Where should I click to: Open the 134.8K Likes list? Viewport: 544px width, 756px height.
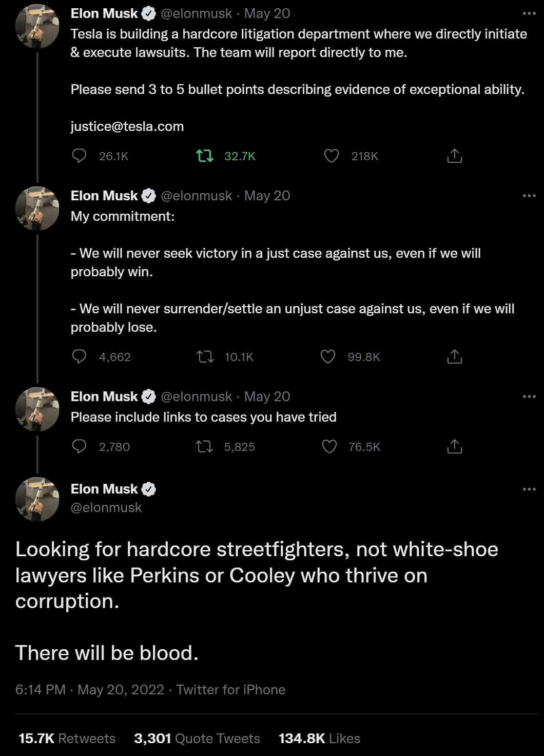coord(319,738)
